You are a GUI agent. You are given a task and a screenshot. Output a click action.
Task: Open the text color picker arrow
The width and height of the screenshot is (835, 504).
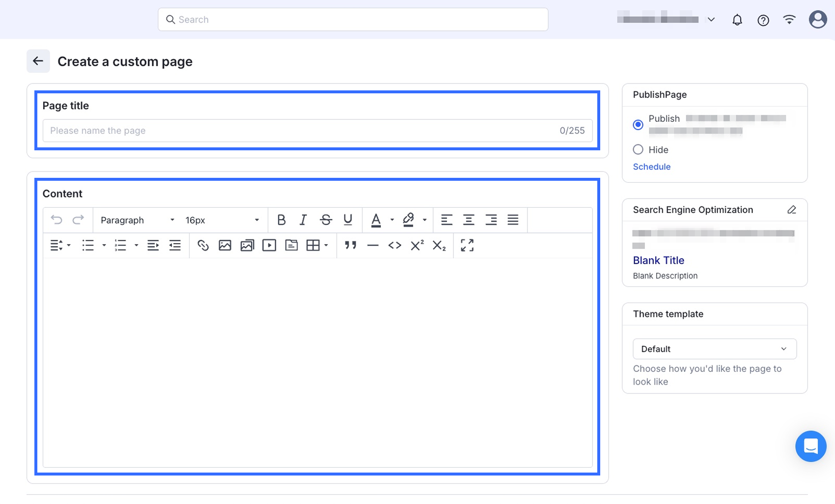point(392,220)
